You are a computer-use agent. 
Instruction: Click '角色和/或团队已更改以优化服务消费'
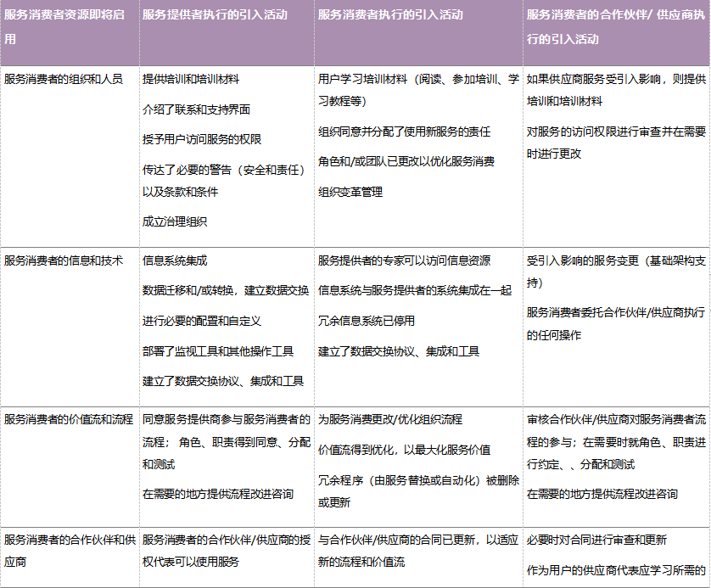tap(406, 161)
